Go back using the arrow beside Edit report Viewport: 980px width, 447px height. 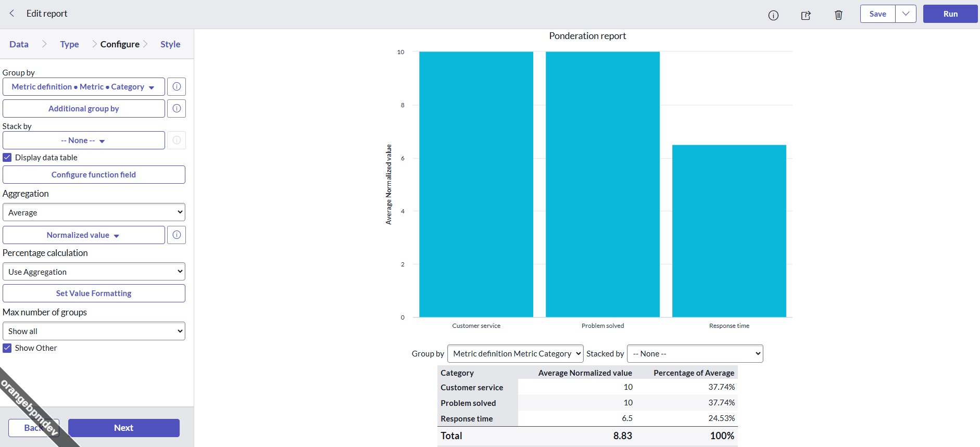click(x=12, y=14)
